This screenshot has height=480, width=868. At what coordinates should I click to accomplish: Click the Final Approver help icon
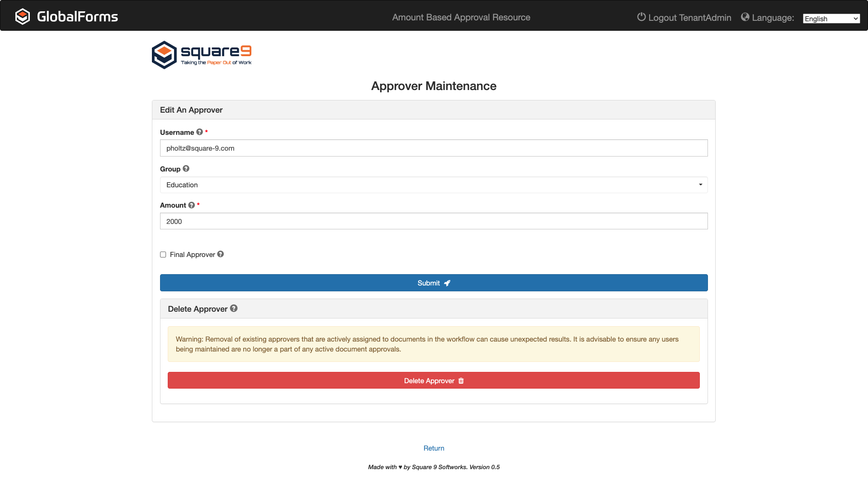221,254
